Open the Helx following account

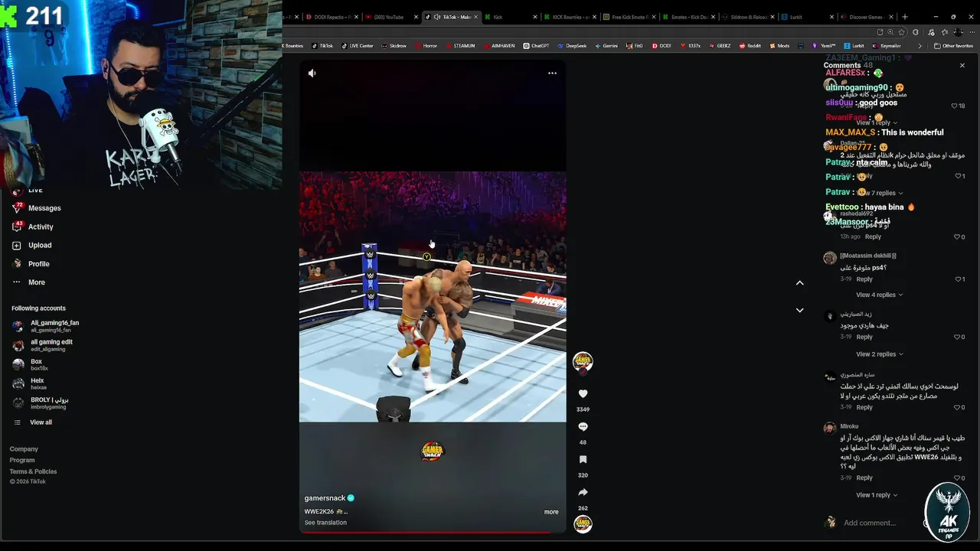coord(29,383)
